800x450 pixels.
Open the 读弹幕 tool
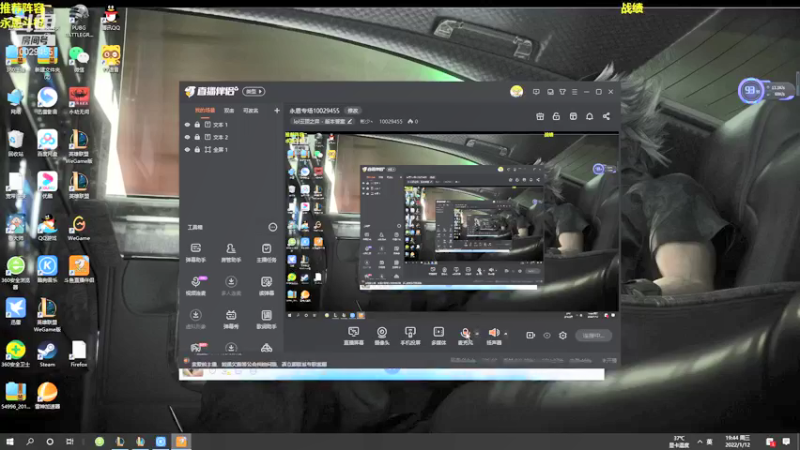click(x=266, y=286)
